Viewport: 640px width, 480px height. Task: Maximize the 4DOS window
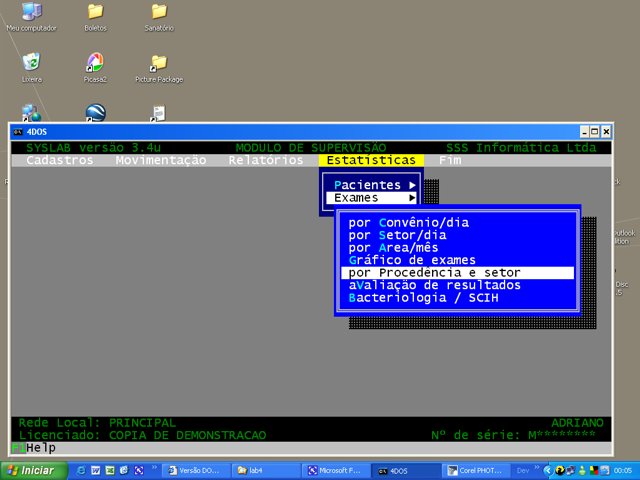coord(595,132)
